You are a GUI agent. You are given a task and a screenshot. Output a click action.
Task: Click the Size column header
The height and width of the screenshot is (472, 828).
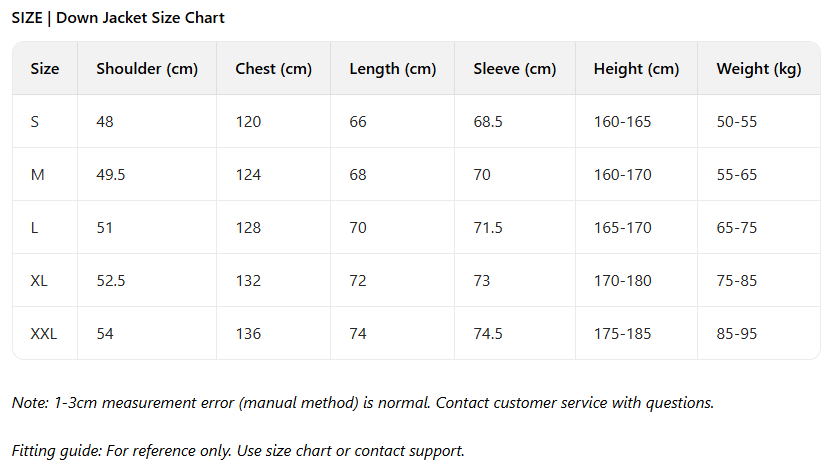tap(45, 69)
